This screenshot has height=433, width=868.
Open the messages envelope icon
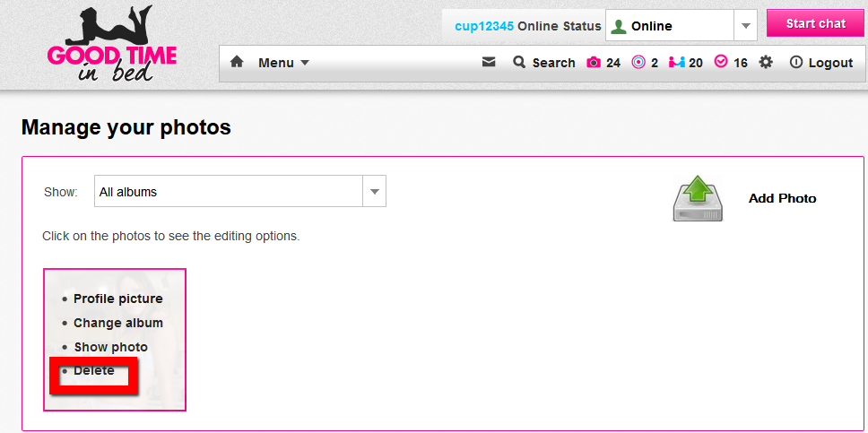click(489, 63)
